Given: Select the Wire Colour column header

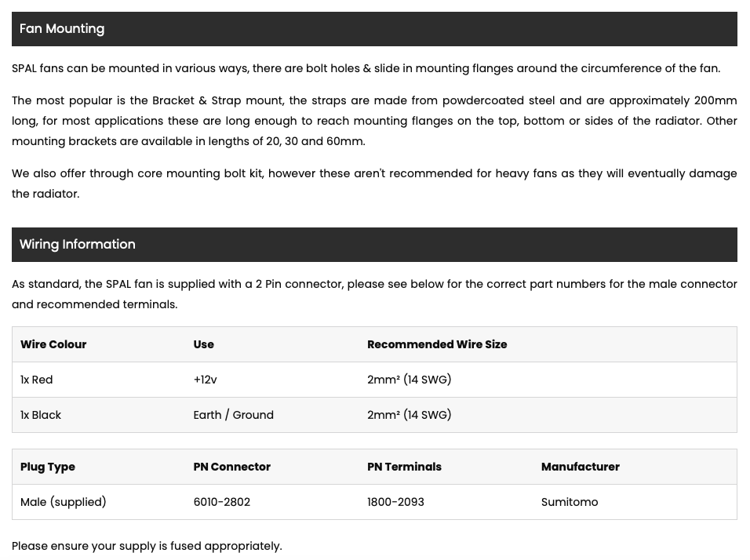Looking at the screenshot, I should point(53,344).
